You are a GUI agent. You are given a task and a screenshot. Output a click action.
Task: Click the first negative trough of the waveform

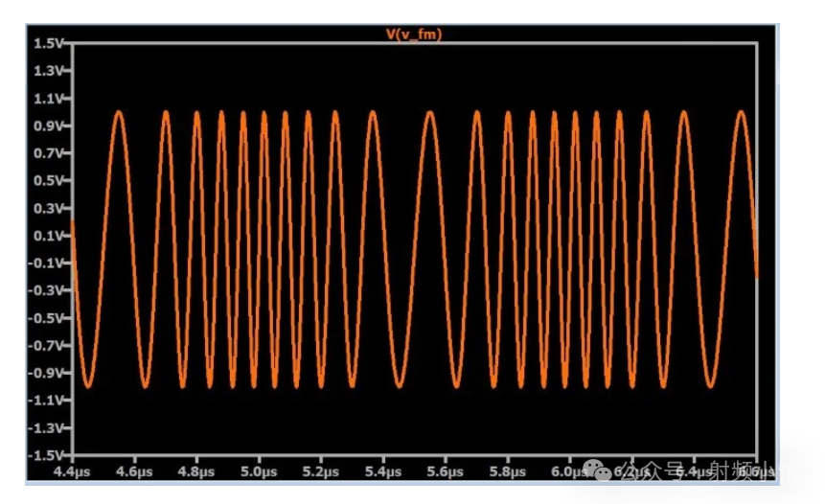pyautogui.click(x=88, y=386)
